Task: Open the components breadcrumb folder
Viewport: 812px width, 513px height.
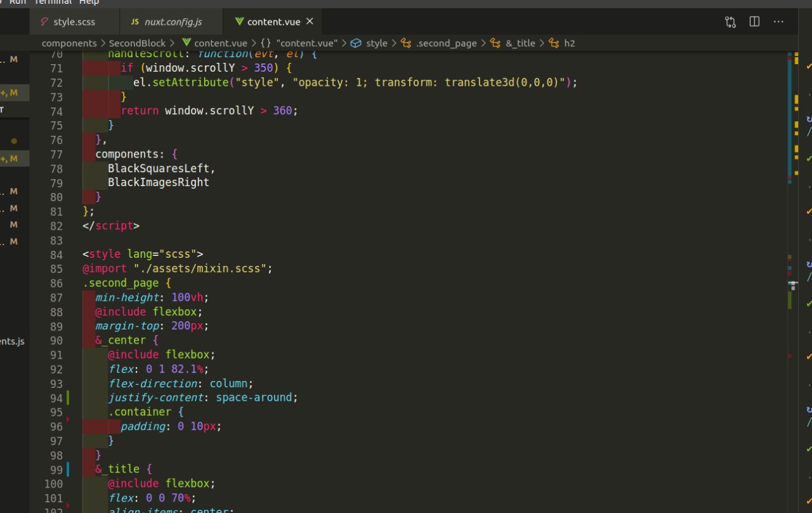Action: [x=69, y=43]
